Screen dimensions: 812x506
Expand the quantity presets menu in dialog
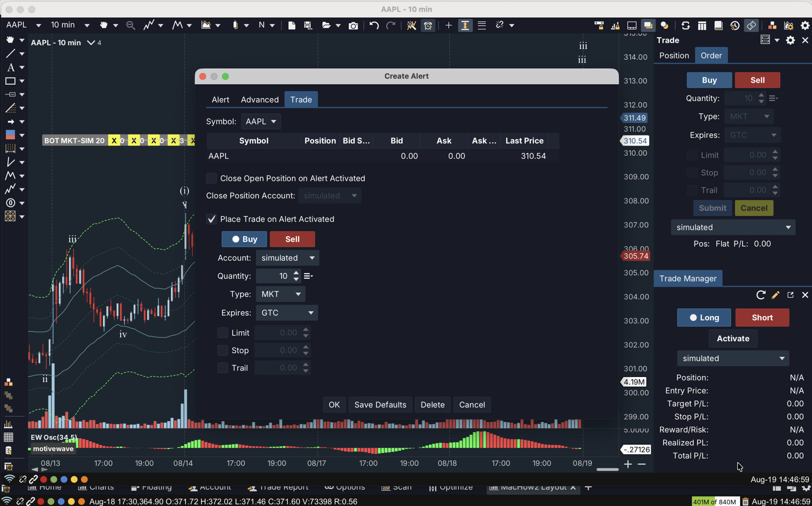pyautogui.click(x=308, y=276)
